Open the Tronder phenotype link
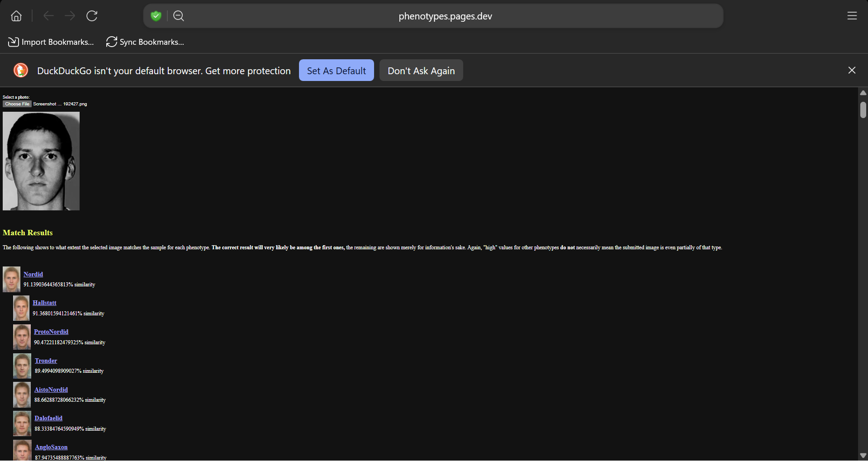 click(46, 361)
